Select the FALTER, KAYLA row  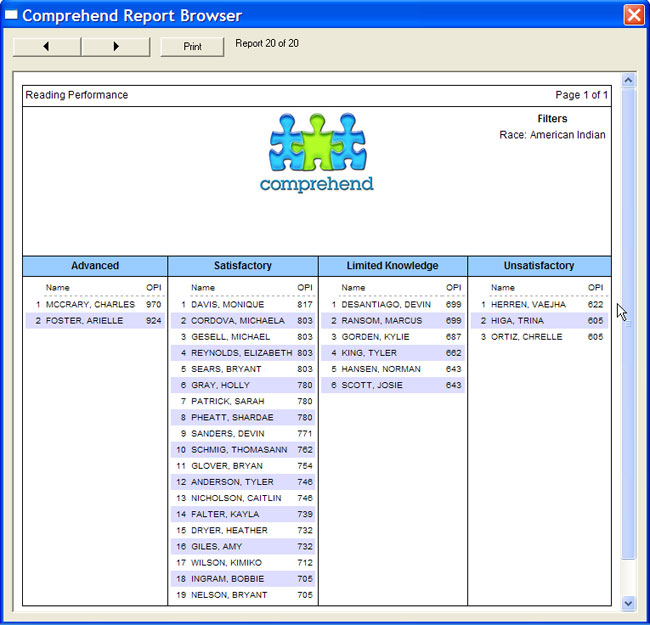[243, 514]
